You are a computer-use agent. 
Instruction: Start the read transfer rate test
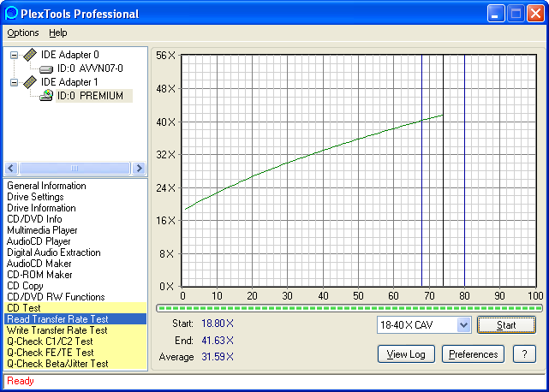pyautogui.click(x=506, y=325)
